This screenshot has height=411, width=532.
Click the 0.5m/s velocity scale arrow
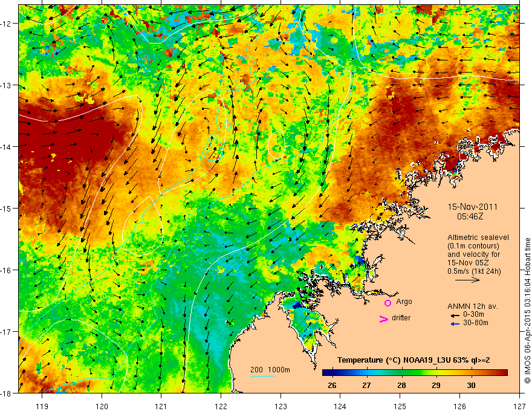tap(467, 280)
